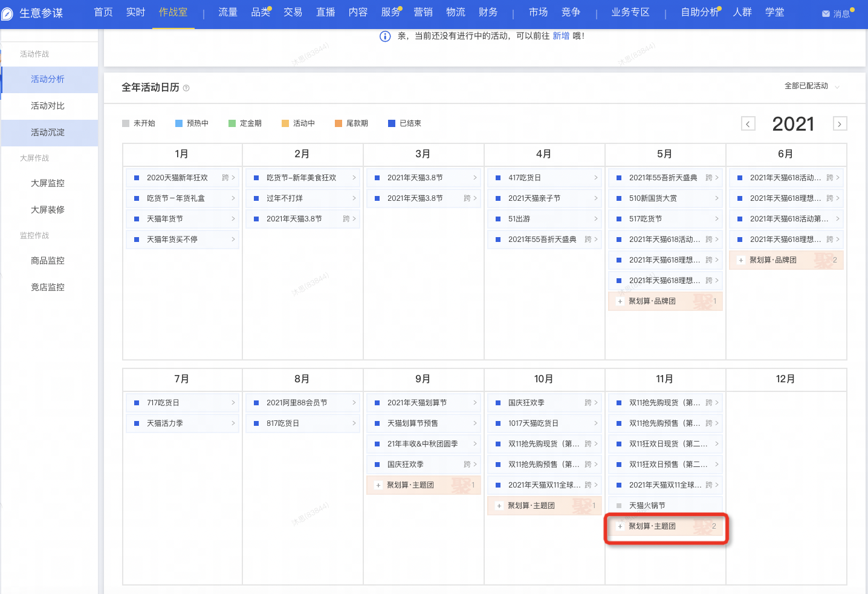Open 天猫年货买不停 activity
868x594 pixels.
182,240
